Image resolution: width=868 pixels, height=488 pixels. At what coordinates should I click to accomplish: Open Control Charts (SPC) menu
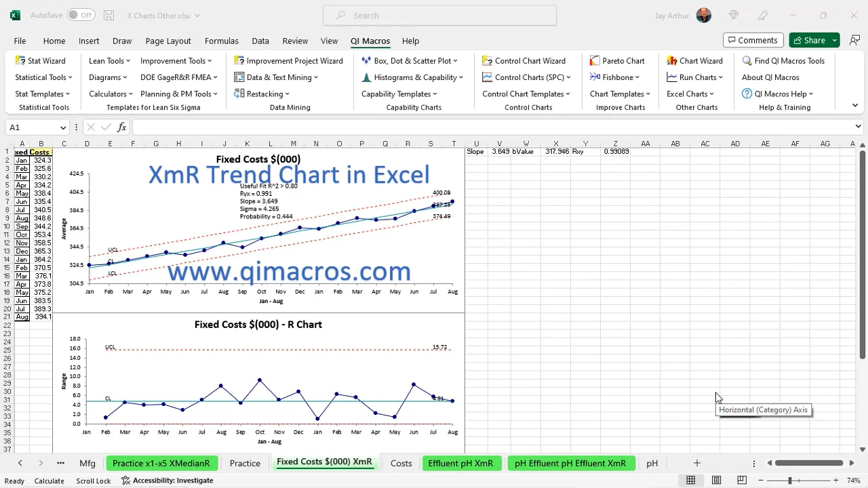pyautogui.click(x=527, y=77)
